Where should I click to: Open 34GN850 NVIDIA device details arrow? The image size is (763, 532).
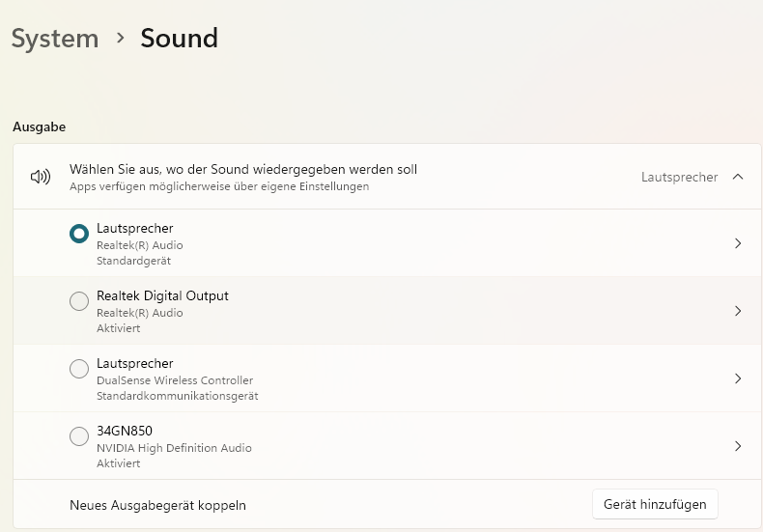pyautogui.click(x=738, y=446)
